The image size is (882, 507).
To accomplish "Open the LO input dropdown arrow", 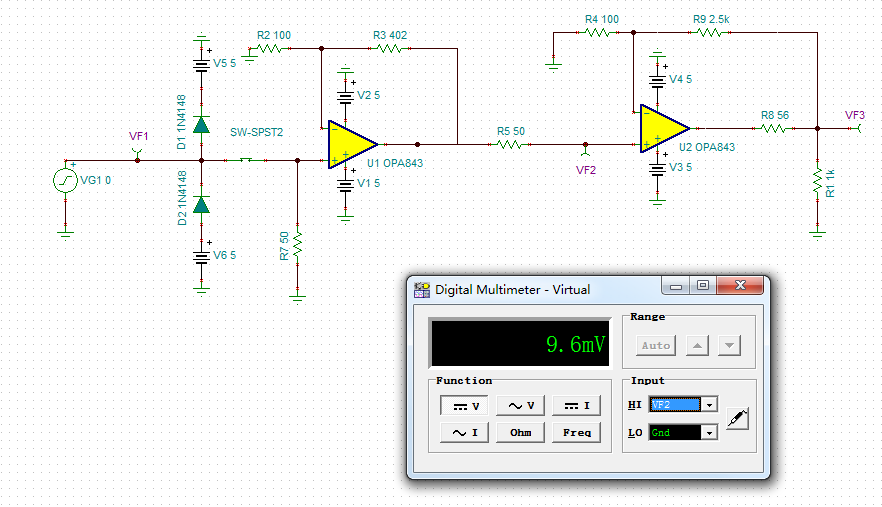I will tap(709, 433).
